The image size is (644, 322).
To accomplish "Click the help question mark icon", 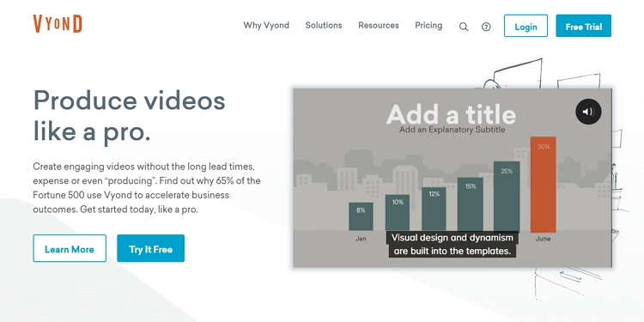I will (x=486, y=27).
